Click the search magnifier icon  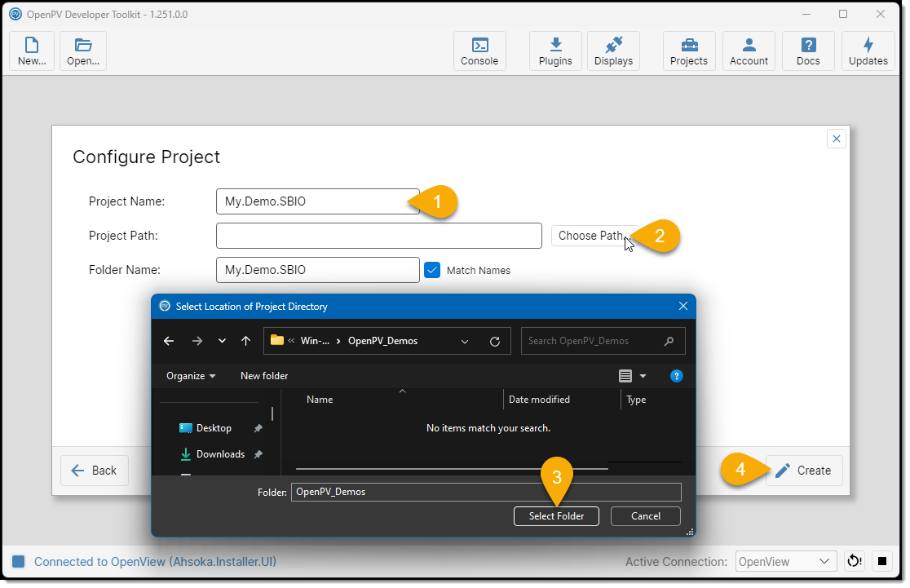(x=669, y=341)
